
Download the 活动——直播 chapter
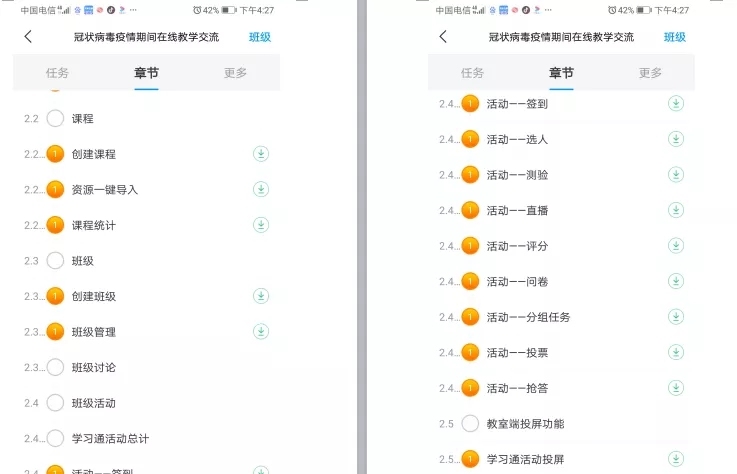(x=676, y=210)
